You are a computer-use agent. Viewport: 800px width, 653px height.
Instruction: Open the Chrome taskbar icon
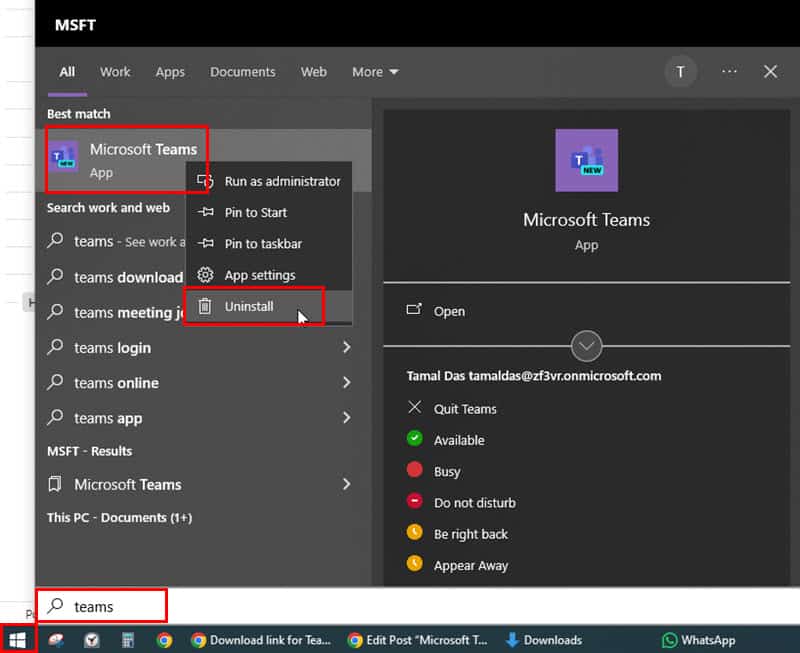[164, 640]
